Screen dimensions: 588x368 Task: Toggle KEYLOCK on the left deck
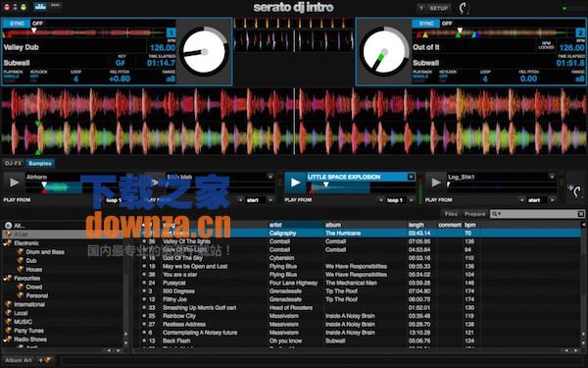38,76
